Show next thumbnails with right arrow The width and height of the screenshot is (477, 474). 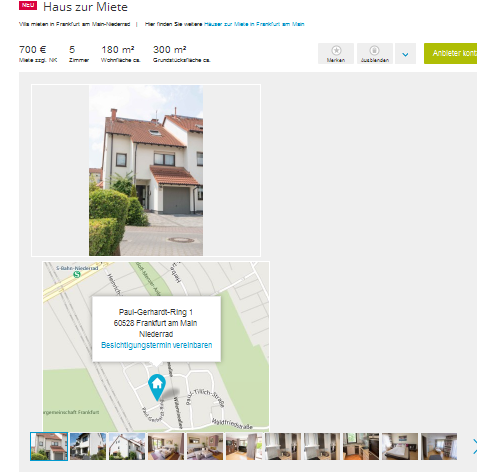(x=474, y=446)
